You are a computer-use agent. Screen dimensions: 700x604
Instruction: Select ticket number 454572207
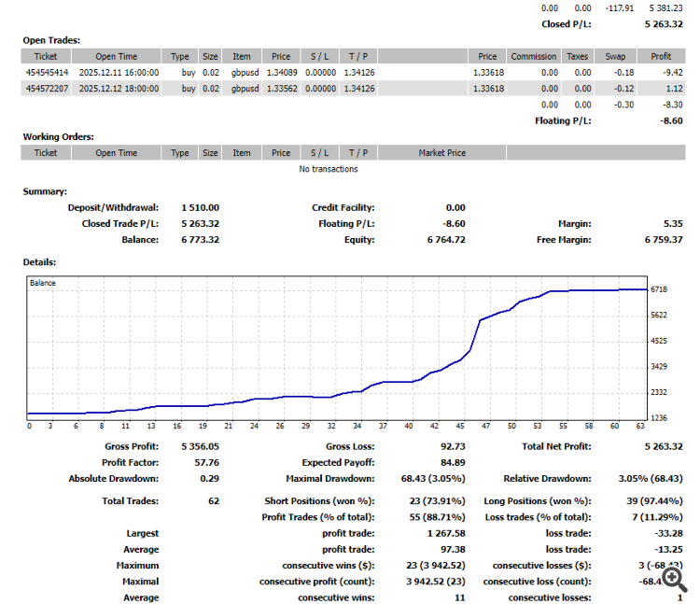pos(47,89)
